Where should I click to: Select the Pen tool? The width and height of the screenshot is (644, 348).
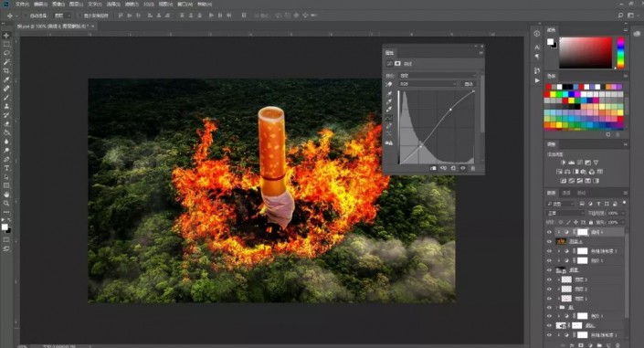tap(6, 159)
